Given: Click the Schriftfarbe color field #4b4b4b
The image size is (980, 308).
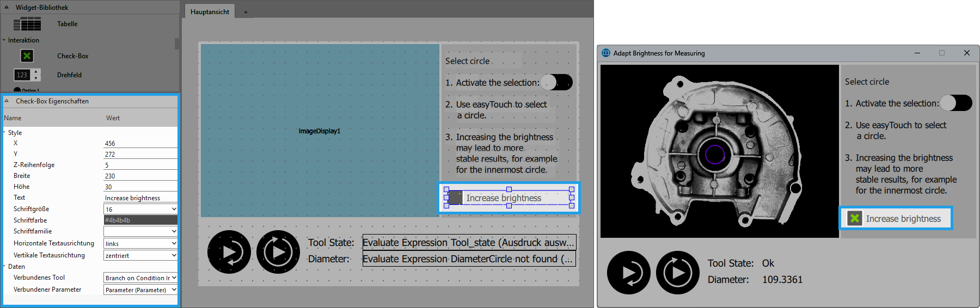Looking at the screenshot, I should point(140,220).
